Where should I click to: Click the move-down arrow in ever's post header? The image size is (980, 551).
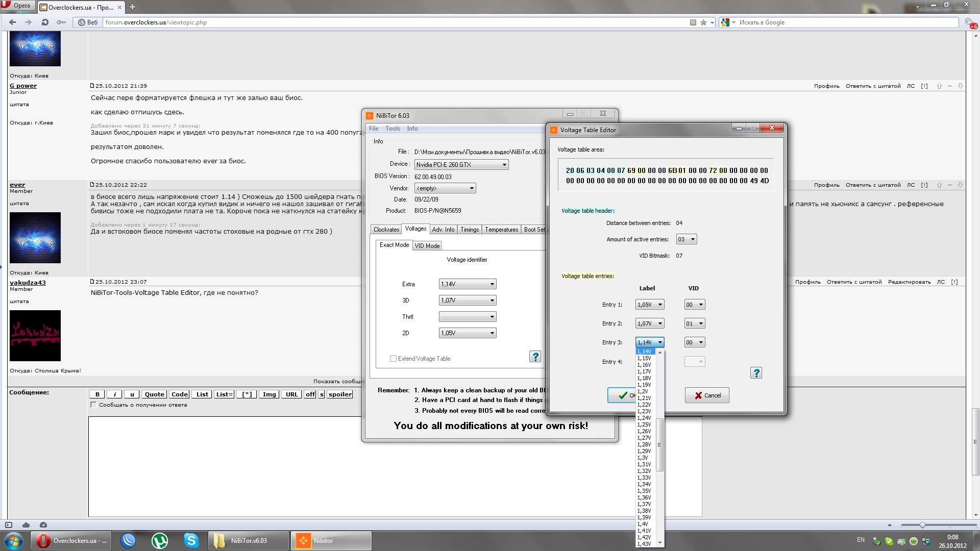960,185
